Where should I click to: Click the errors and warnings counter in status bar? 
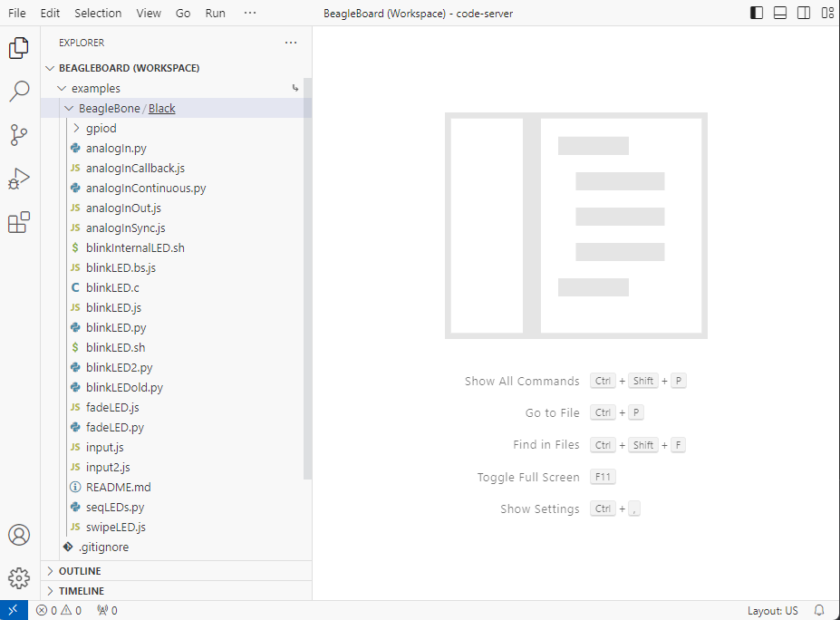pyautogui.click(x=58, y=610)
